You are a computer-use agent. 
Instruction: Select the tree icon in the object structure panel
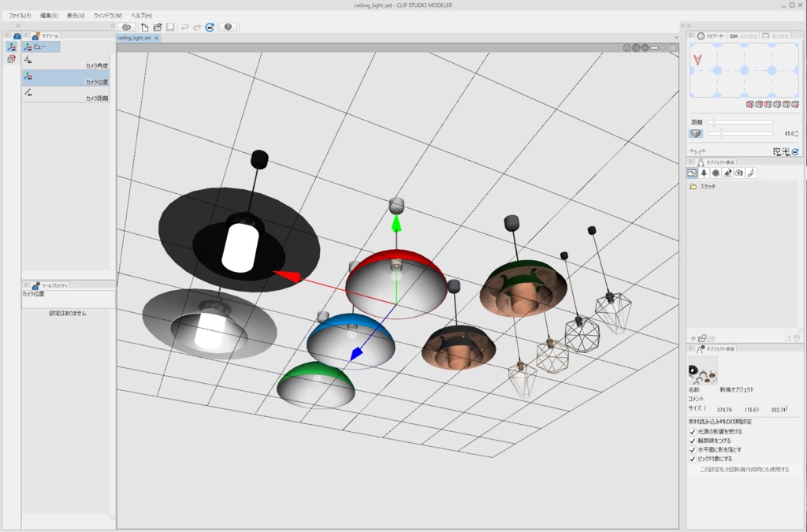click(705, 173)
